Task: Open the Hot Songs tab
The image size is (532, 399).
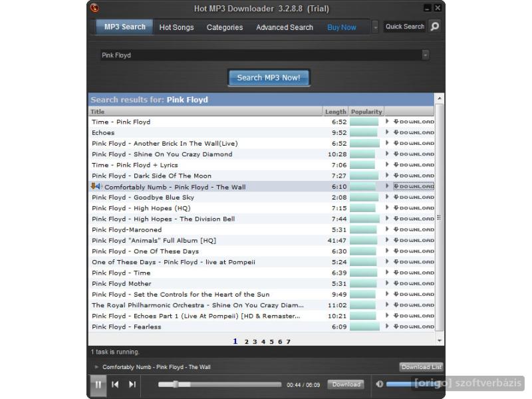Action: click(x=176, y=27)
